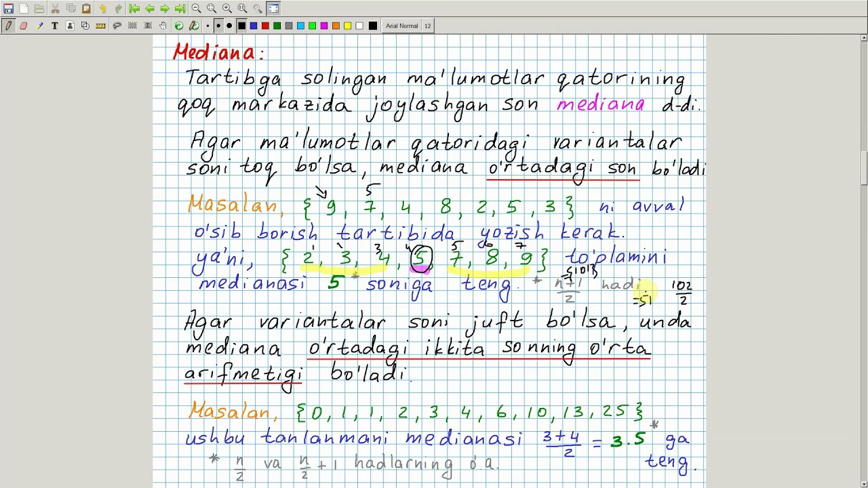
Task: Go to next page arrow
Action: click(x=165, y=9)
